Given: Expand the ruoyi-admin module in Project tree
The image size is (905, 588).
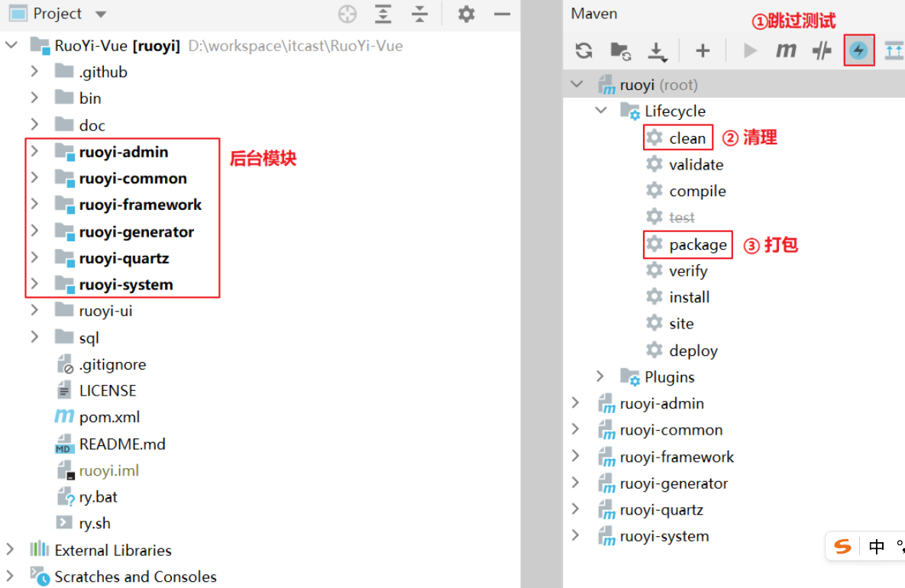Looking at the screenshot, I should tap(34, 151).
